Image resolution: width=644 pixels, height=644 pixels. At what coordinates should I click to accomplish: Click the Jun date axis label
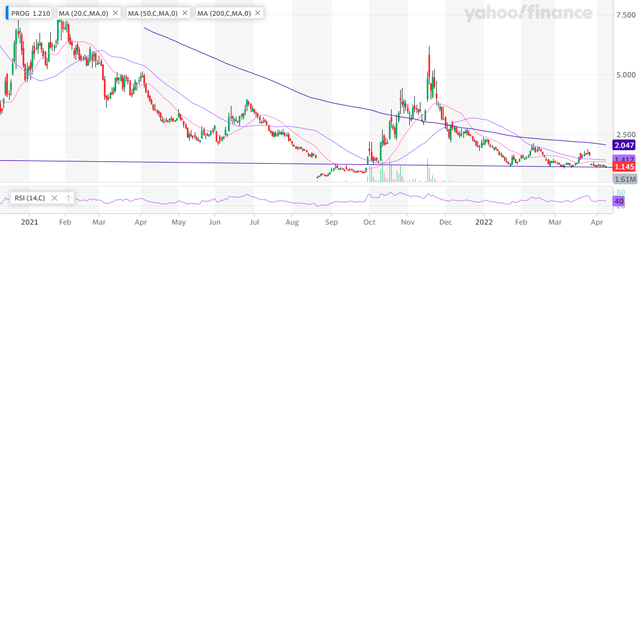click(214, 222)
